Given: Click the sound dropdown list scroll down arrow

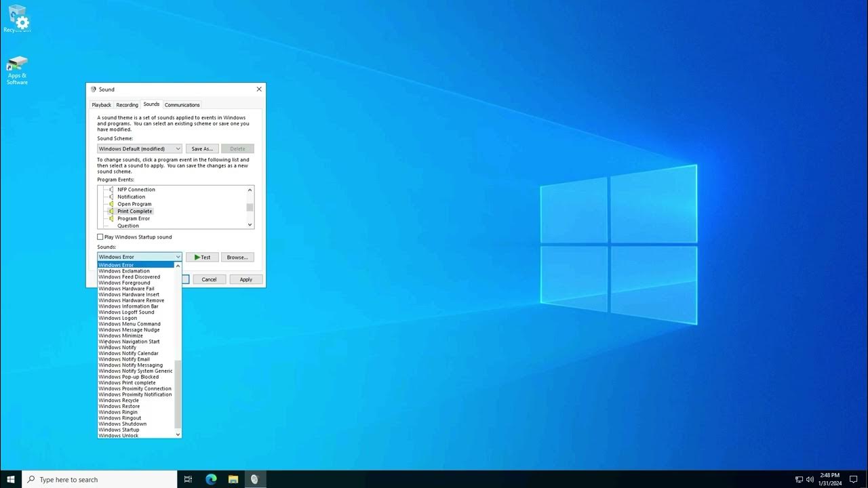Looking at the screenshot, I should [x=178, y=434].
